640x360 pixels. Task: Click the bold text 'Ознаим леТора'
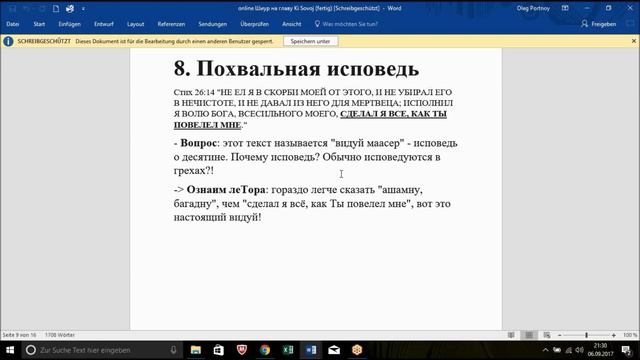[226, 190]
